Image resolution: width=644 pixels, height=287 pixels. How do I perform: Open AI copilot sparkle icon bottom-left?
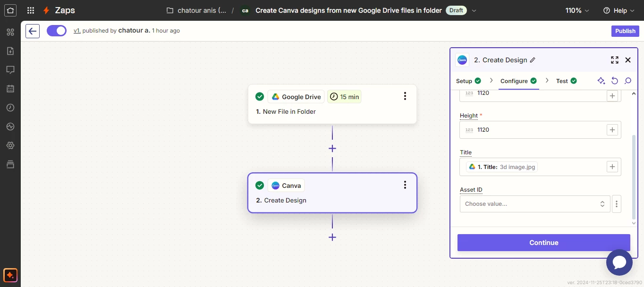[x=10, y=275]
